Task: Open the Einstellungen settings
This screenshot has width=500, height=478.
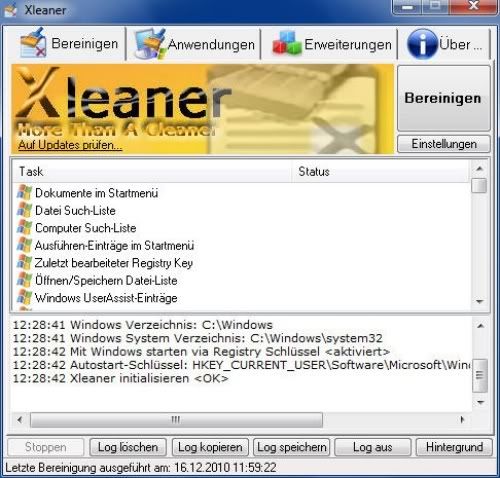Action: [444, 144]
